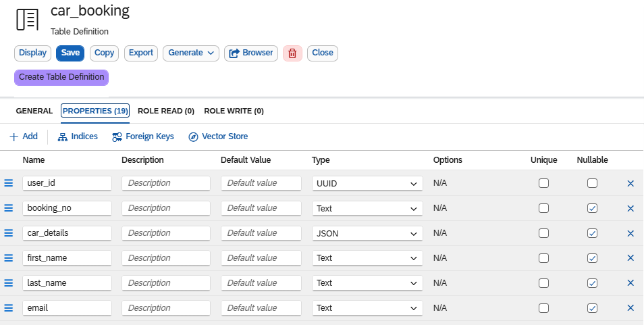Click the drag handle for email row
The height and width of the screenshot is (325, 644).
pyautogui.click(x=9, y=308)
